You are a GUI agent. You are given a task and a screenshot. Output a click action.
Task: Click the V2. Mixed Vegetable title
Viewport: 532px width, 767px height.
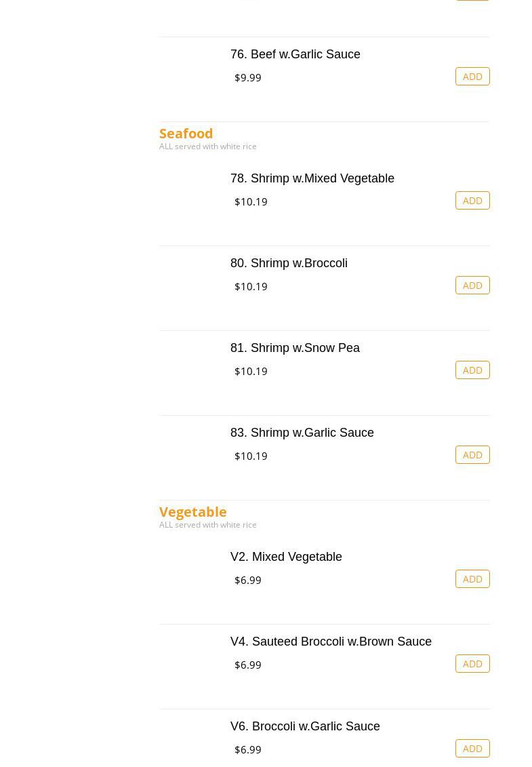[286, 557]
